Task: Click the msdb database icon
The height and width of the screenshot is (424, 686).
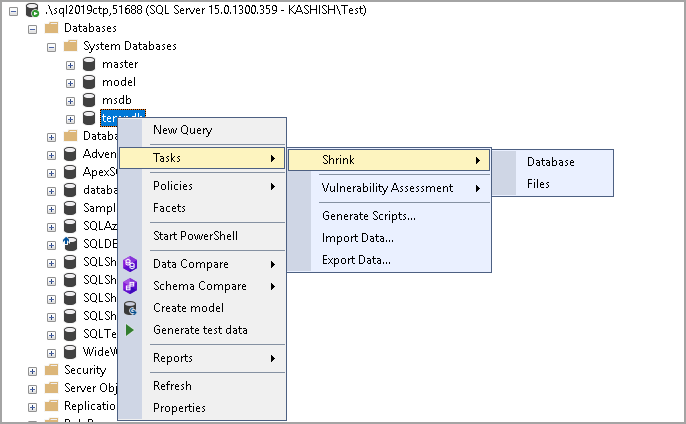Action: pos(89,100)
